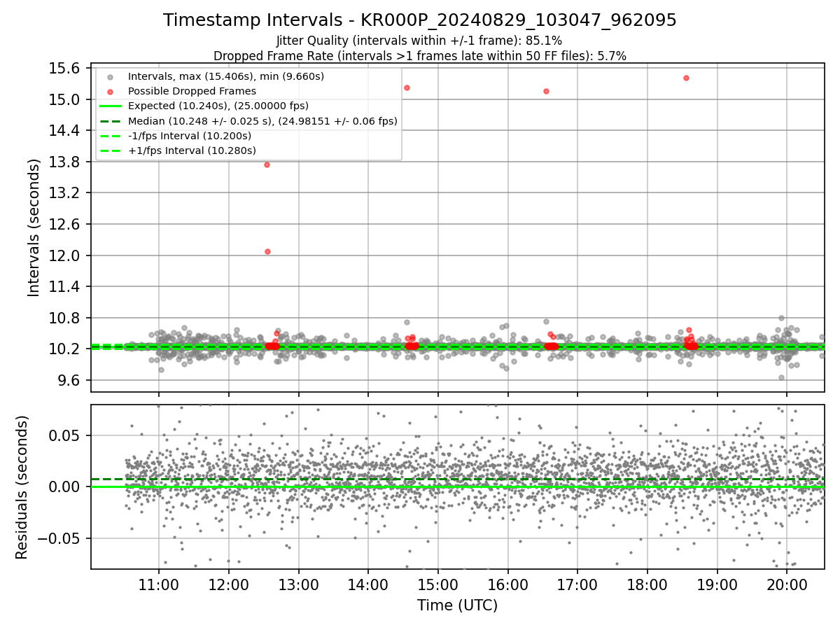Click legend entry '-1/fps Interval (10.200s)'

190,136
